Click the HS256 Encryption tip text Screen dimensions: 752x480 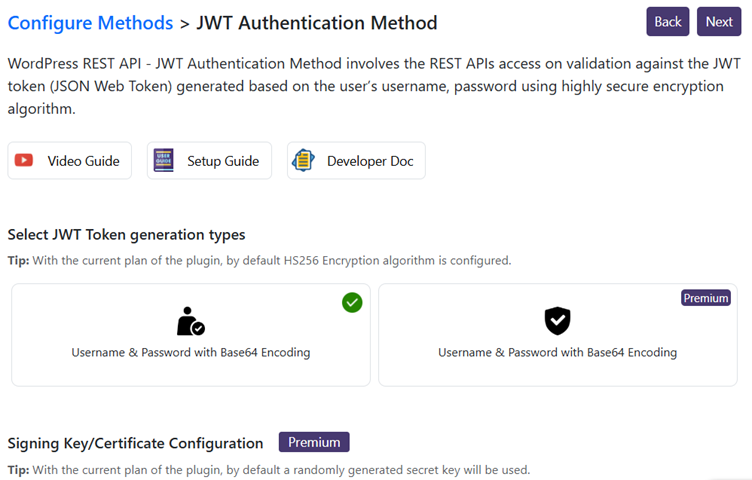[x=259, y=260]
